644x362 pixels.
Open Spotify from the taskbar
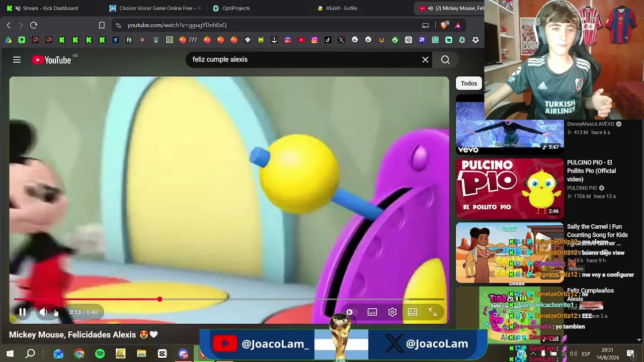100,354
